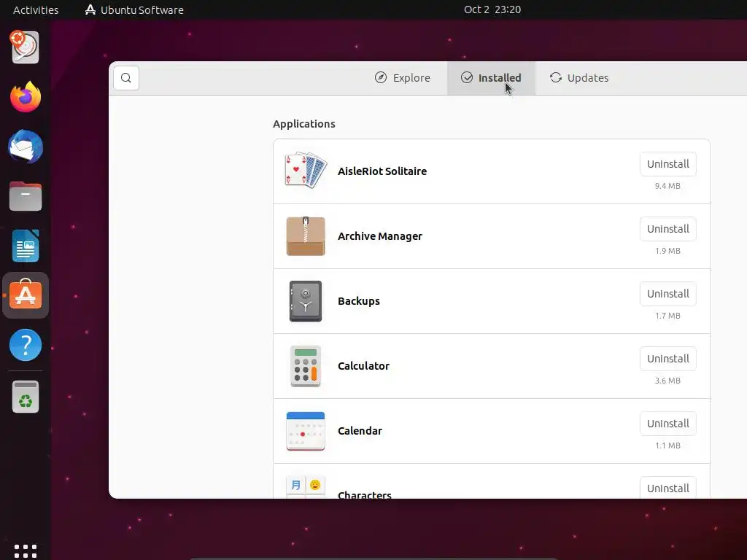The width and height of the screenshot is (747, 560).
Task: Open AisleRiot Solitaire details by its name
Action: (x=382, y=171)
